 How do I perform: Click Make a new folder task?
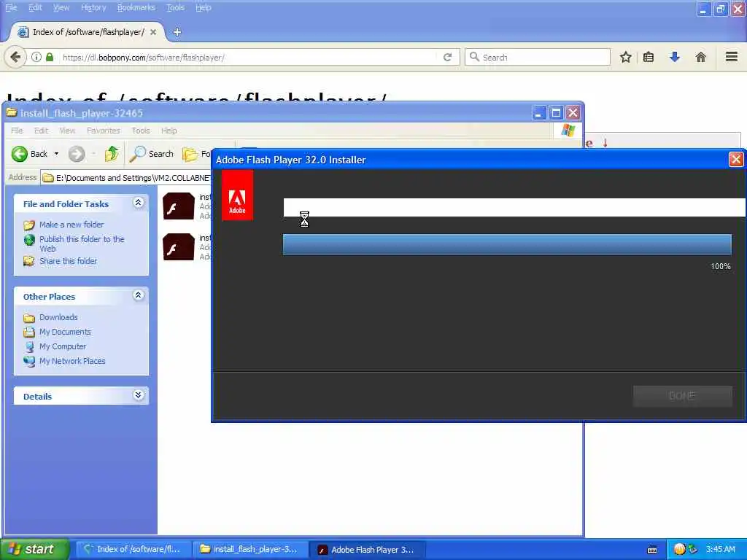(x=71, y=225)
